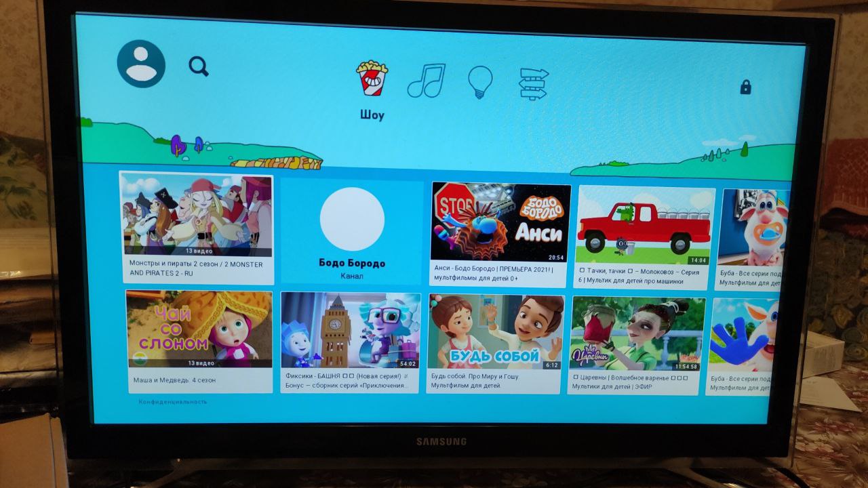This screenshot has height=488, width=868.
Task: Open the signpost Explore category icon
Action: click(x=533, y=84)
